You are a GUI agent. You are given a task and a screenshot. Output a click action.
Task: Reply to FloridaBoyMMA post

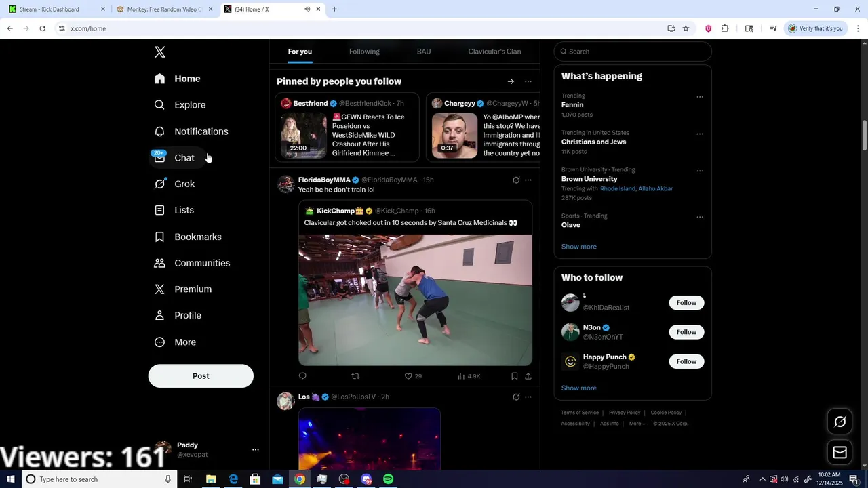click(302, 376)
